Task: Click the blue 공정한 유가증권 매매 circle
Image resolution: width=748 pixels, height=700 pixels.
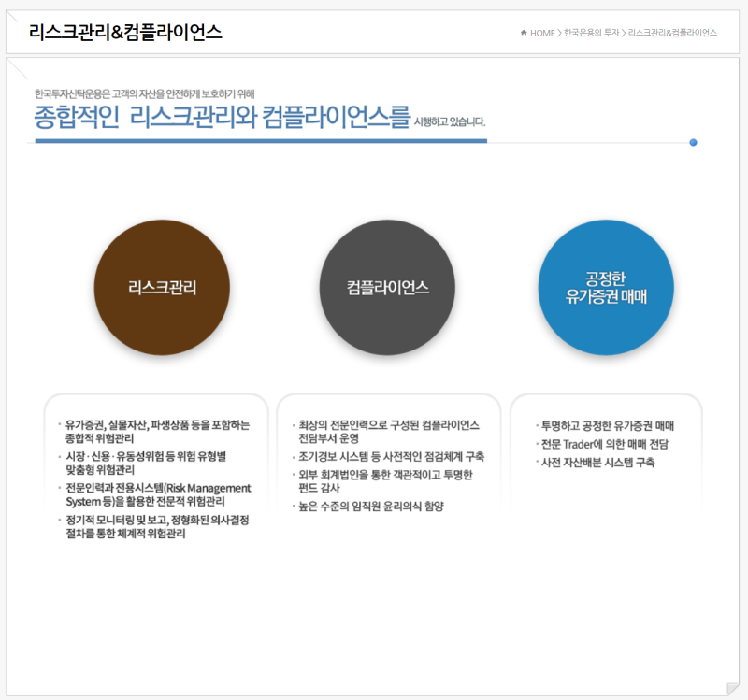Action: pos(606,287)
